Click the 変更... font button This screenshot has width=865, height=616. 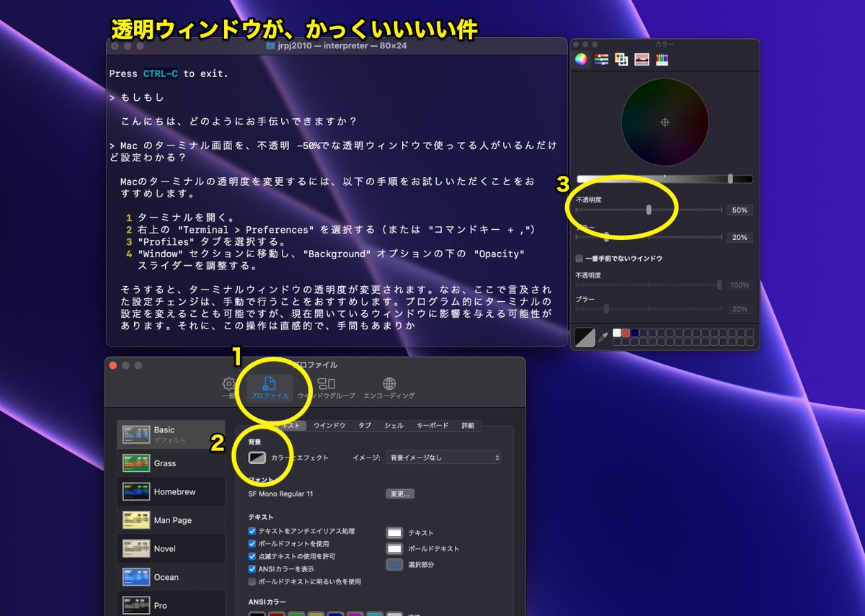tap(400, 494)
